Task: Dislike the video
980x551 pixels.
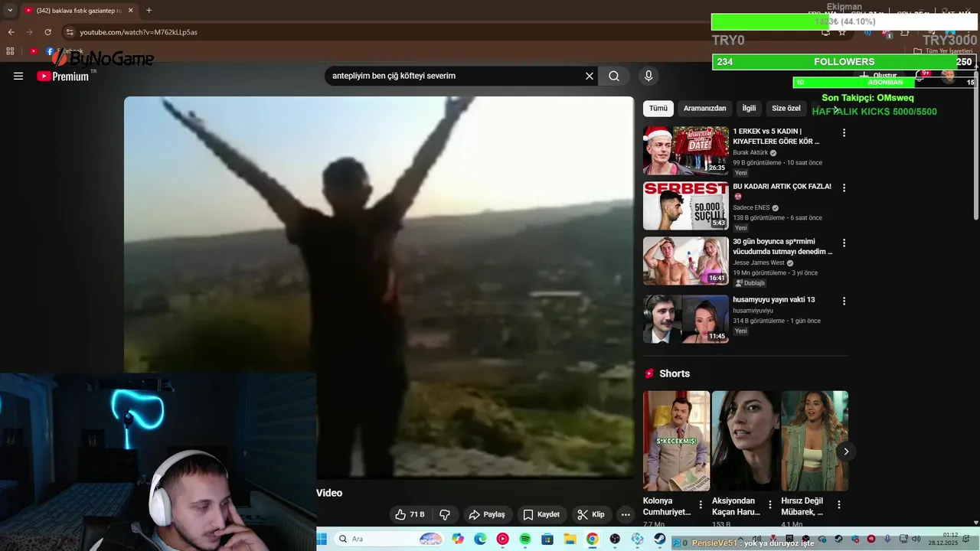Action: click(x=445, y=514)
